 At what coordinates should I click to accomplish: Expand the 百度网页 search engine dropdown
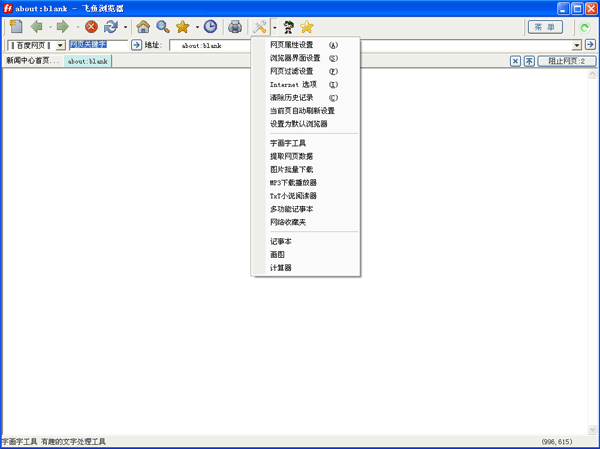[x=60, y=46]
